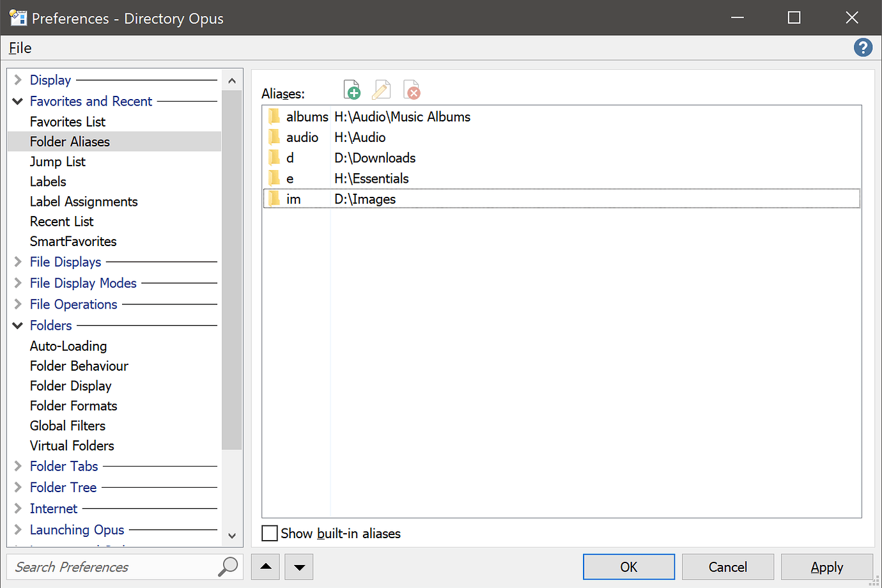Open the Global Filters page
This screenshot has height=588, width=882.
[x=68, y=426]
